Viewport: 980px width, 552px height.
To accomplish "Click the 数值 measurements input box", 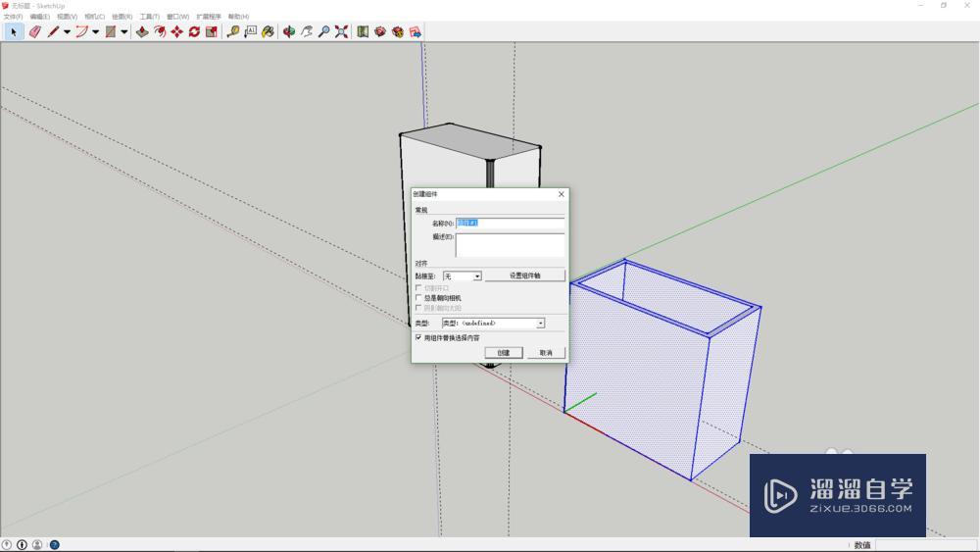I will coord(926,545).
